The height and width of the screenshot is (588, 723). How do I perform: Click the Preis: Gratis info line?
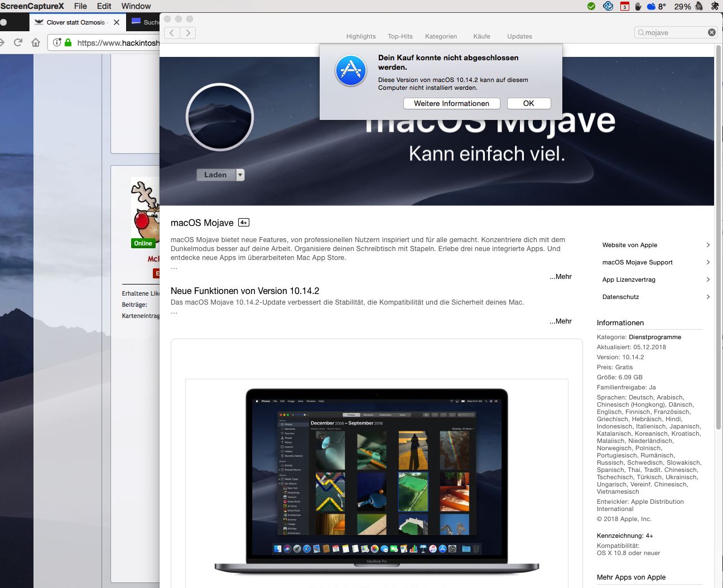pyautogui.click(x=615, y=367)
